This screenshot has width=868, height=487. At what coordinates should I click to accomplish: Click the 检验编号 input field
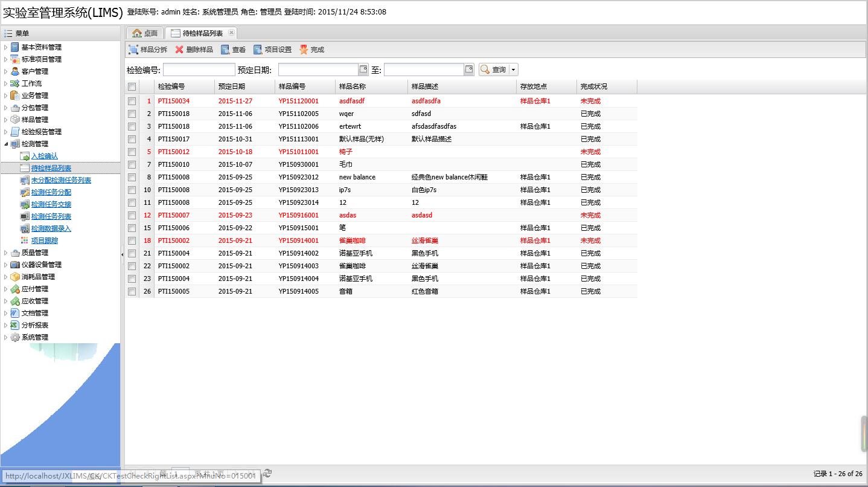pyautogui.click(x=199, y=70)
